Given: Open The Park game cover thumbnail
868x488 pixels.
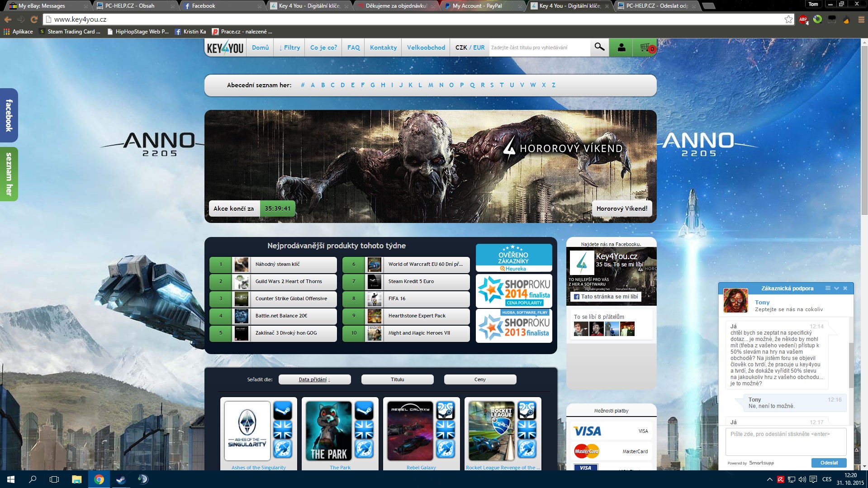Looking at the screenshot, I should [328, 431].
